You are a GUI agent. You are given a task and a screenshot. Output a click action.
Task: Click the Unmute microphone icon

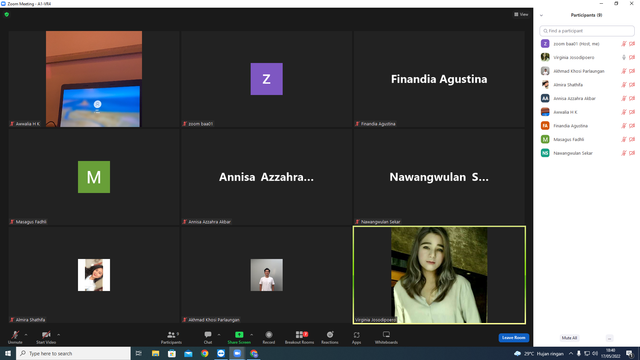[x=15, y=335]
